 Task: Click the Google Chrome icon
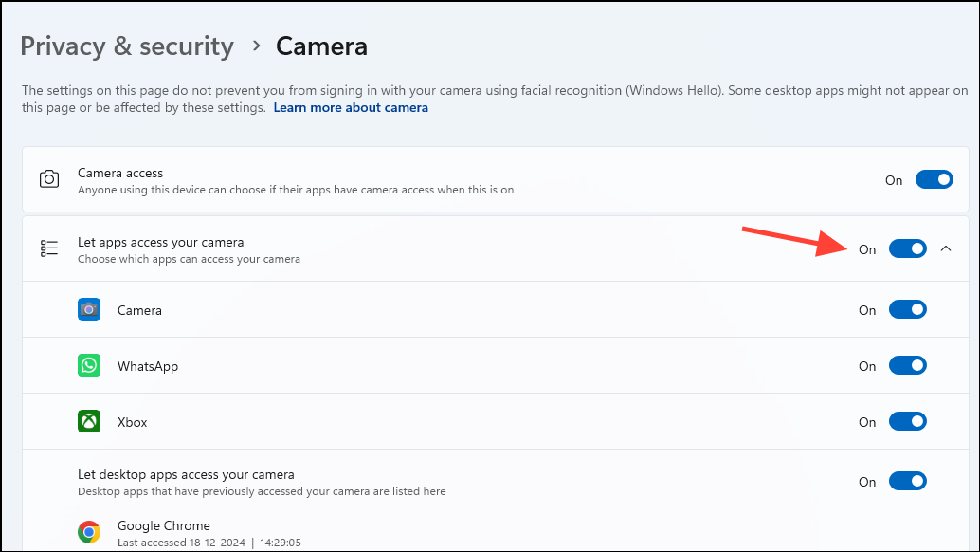[x=89, y=532]
